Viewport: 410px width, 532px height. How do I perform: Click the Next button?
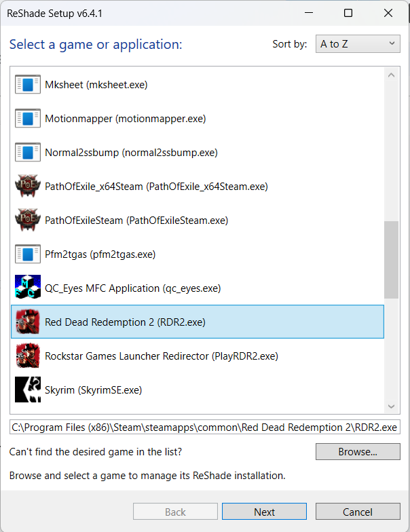click(264, 512)
